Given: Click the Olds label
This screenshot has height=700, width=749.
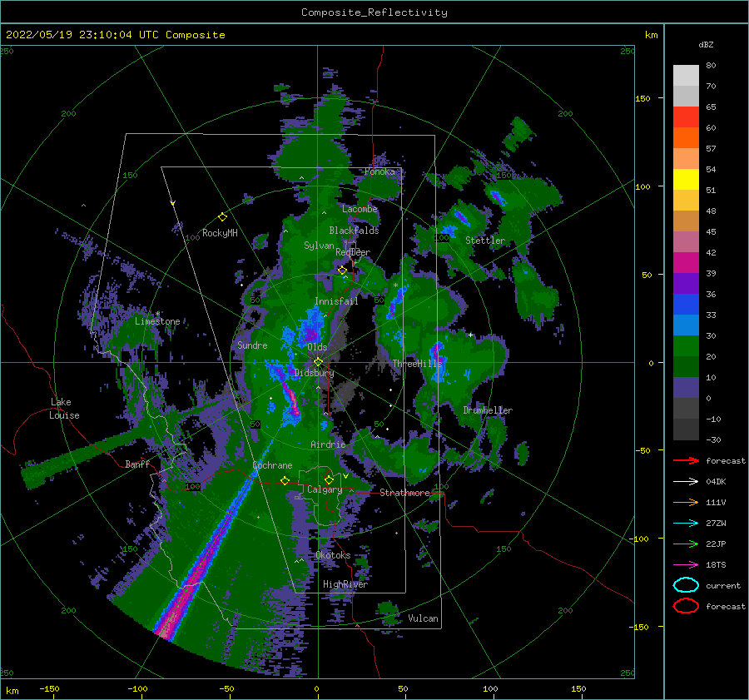Looking at the screenshot, I should [317, 347].
